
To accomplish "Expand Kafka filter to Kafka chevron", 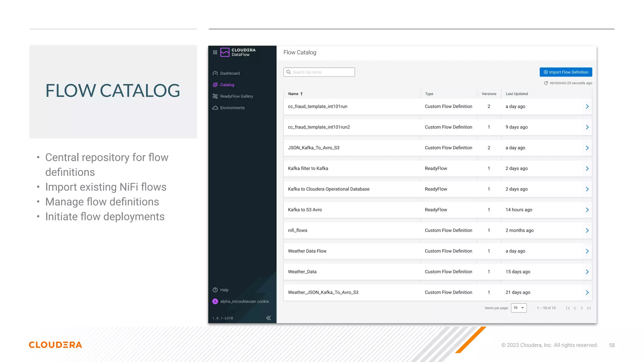I will pos(587,169).
